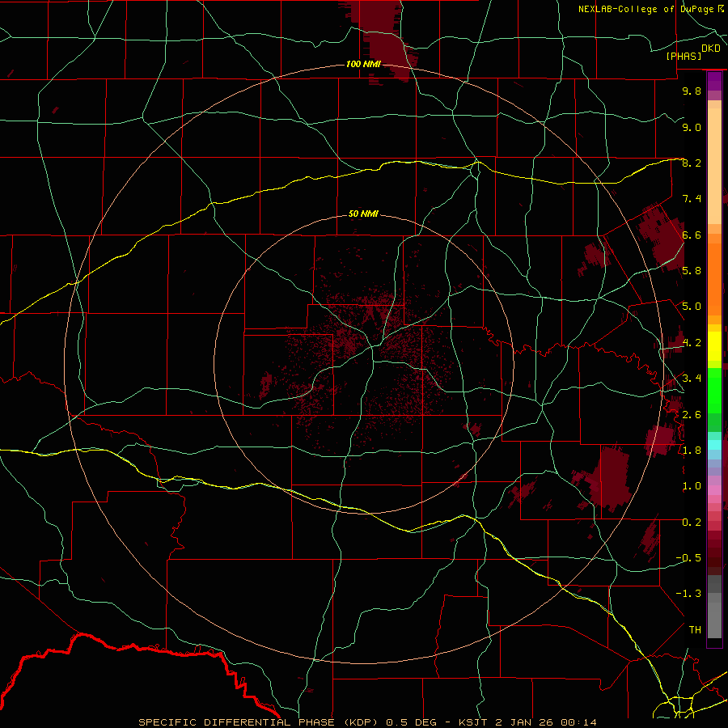
Task: Click the 2 JAN 26 date text
Action: pyautogui.click(x=524, y=722)
